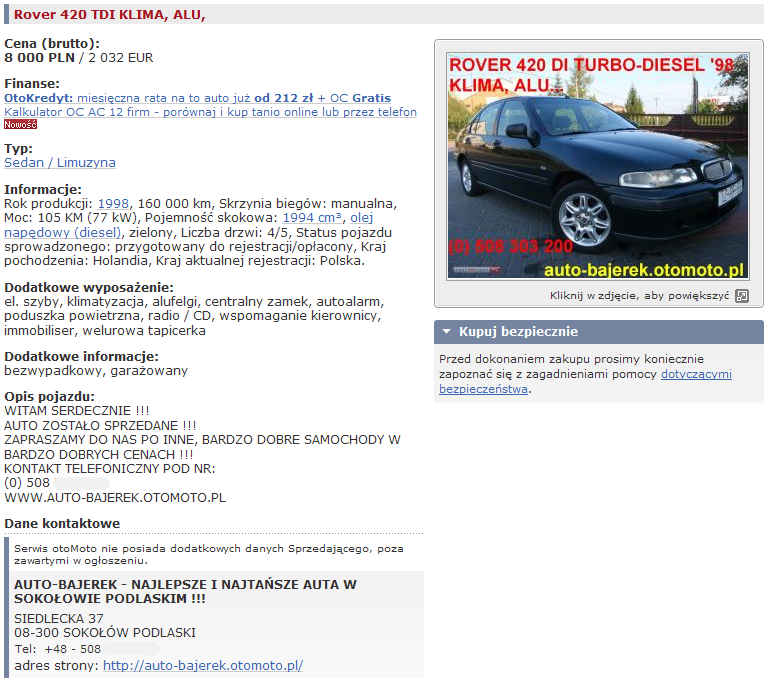Open the Kalkulator OC AC link
769x684 pixels.
pos(210,112)
